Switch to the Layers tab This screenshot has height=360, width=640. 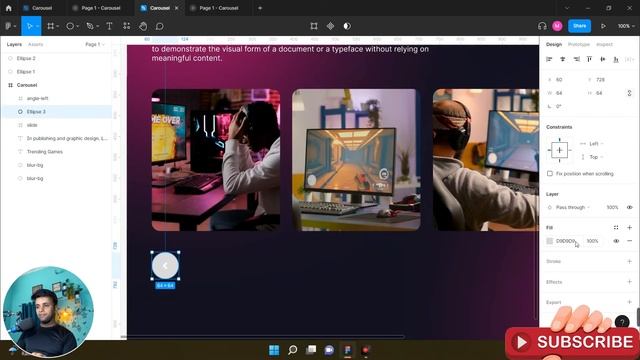[14, 44]
